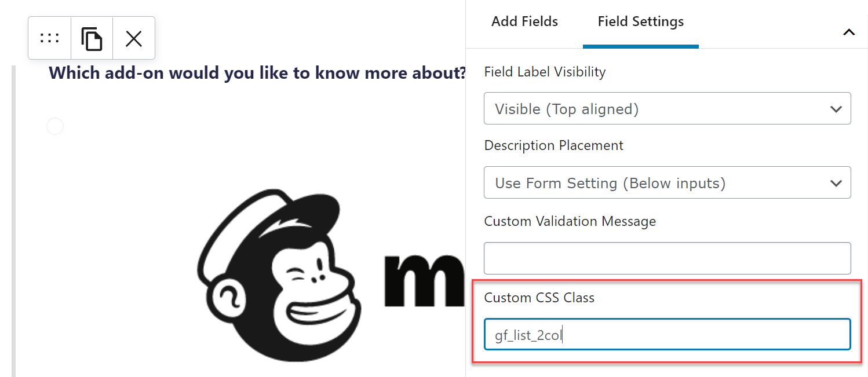Screen dimensions: 868x377
Task: Switch to the Add Fields tab
Action: (x=524, y=22)
